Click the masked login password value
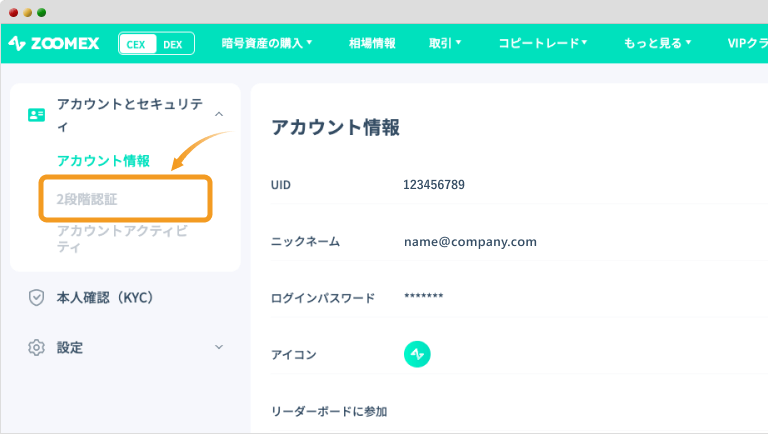 [x=424, y=296]
